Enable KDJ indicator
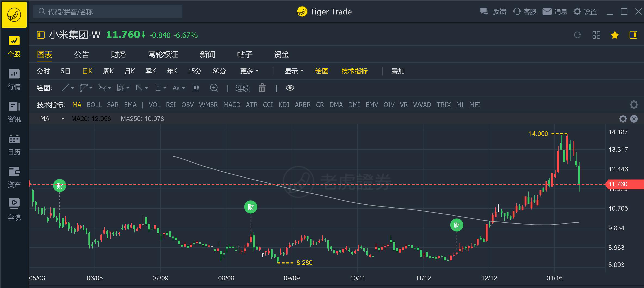The image size is (644, 288). 284,105
